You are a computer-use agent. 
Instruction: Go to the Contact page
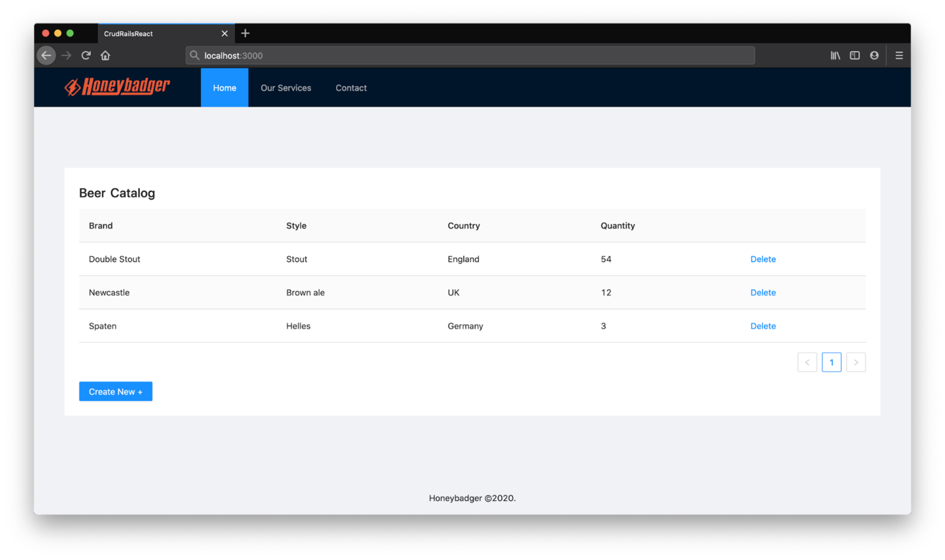[x=351, y=87]
